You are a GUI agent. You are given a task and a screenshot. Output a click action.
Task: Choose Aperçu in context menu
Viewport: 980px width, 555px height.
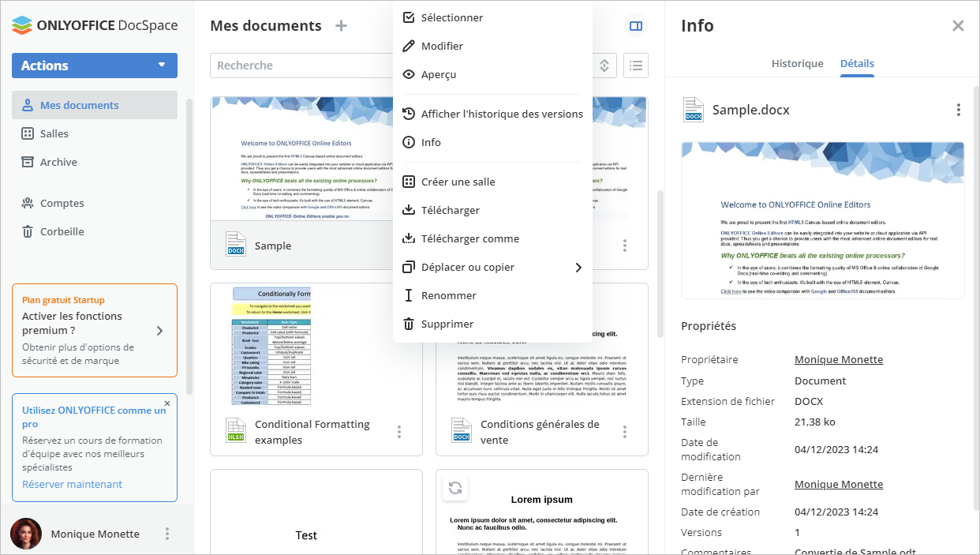tap(492, 74)
